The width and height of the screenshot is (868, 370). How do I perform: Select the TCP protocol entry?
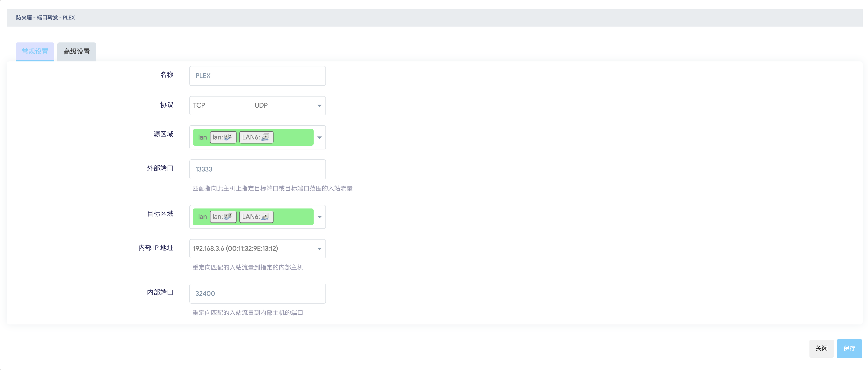tap(199, 105)
